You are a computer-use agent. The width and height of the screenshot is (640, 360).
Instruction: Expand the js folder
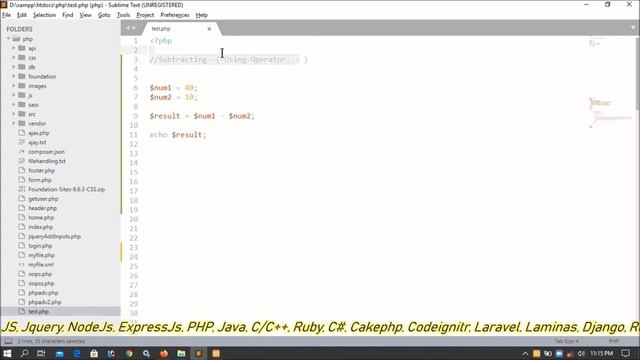[13, 95]
